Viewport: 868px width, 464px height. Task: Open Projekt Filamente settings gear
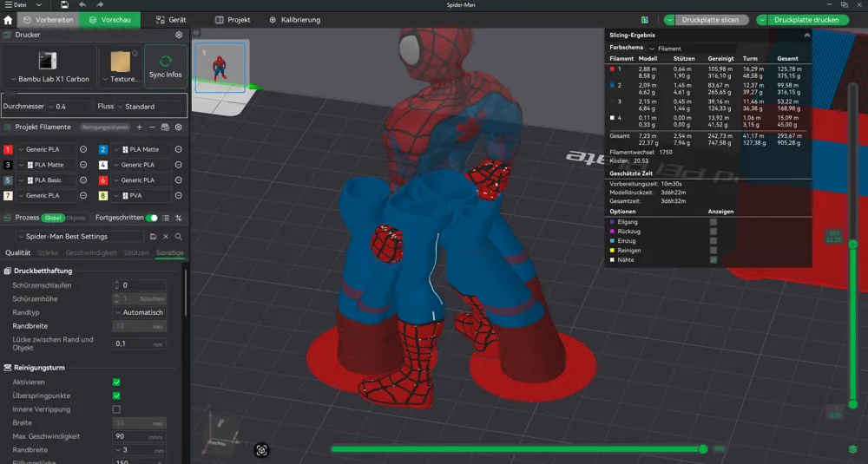tap(178, 127)
